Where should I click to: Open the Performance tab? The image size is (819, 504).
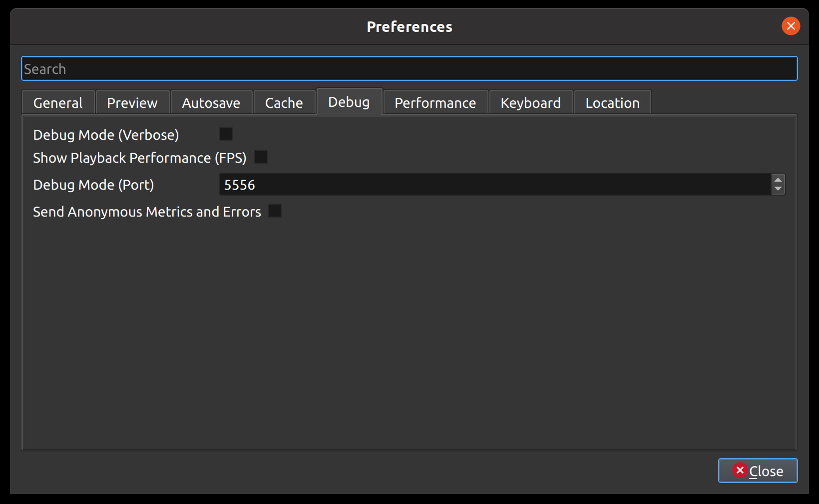coord(434,102)
